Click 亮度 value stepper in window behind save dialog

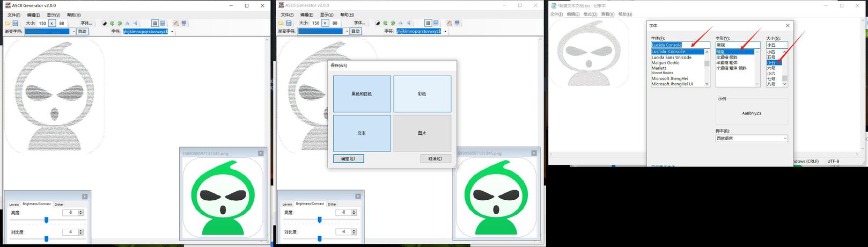point(354,213)
